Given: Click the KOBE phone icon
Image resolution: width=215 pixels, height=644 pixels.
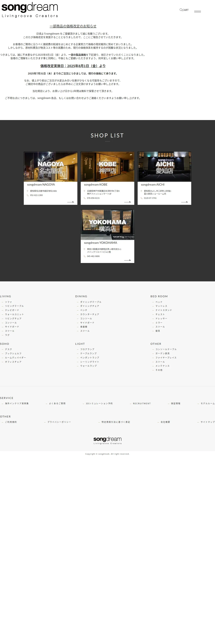Looking at the screenshot, I should [85, 198].
